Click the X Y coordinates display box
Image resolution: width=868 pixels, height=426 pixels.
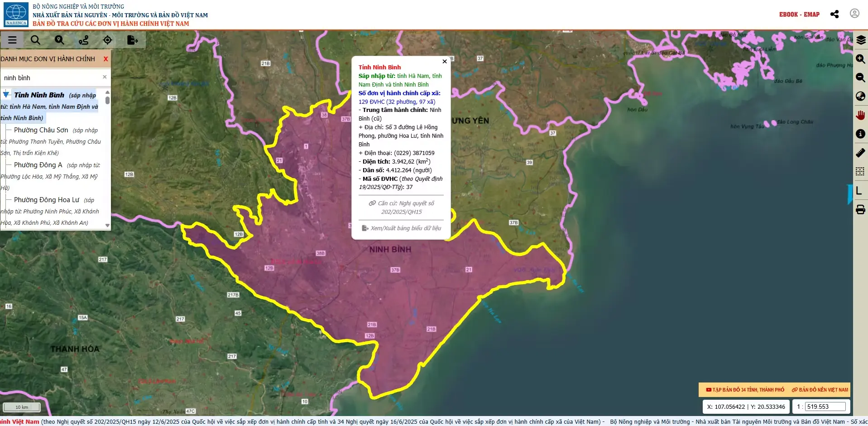[x=746, y=407]
